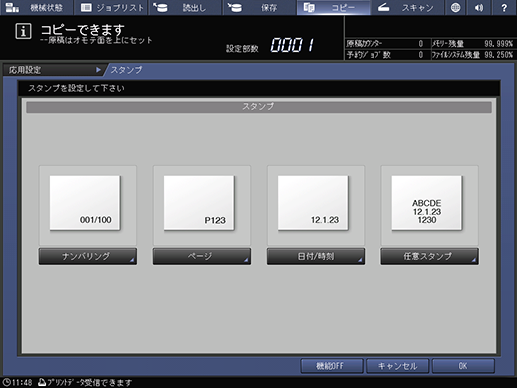Open the 機械状態 machine status tab

coord(36,7)
